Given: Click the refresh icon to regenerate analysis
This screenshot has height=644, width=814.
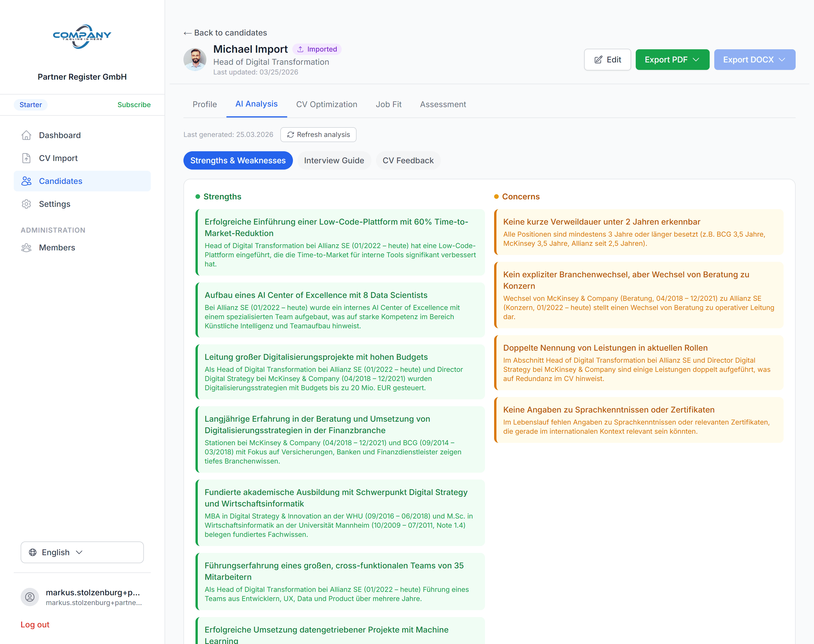Looking at the screenshot, I should (290, 135).
